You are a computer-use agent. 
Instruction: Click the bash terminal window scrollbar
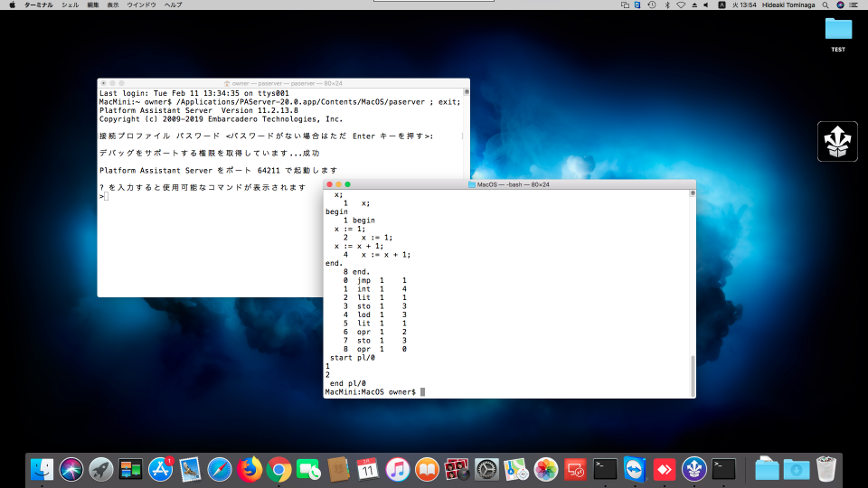693,374
